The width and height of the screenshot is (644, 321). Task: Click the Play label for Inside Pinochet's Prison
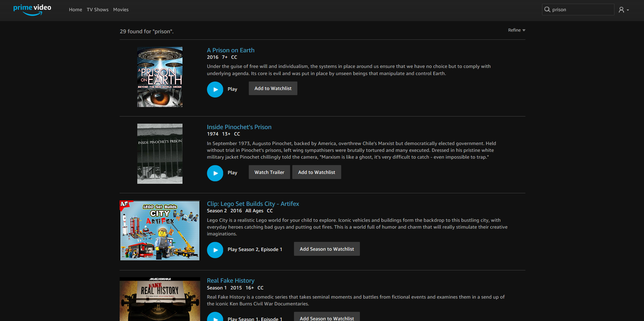[232, 173]
